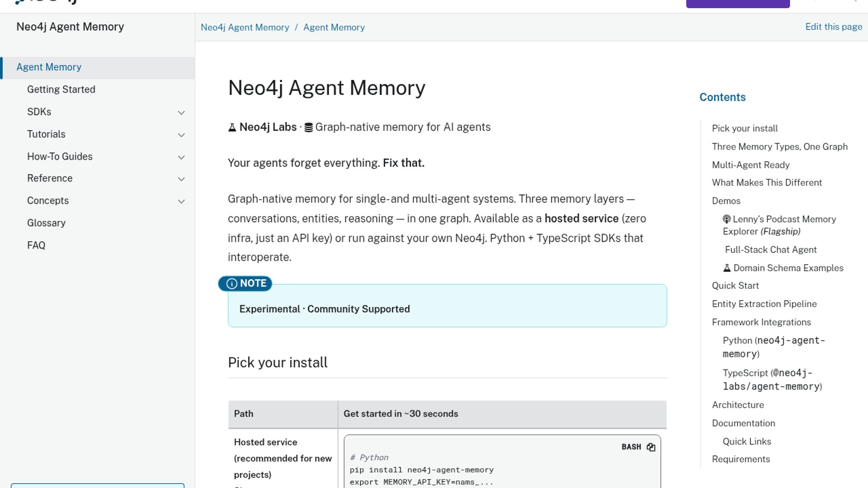The image size is (868, 488).
Task: Open the Concepts sidebar entry
Action: click(48, 201)
